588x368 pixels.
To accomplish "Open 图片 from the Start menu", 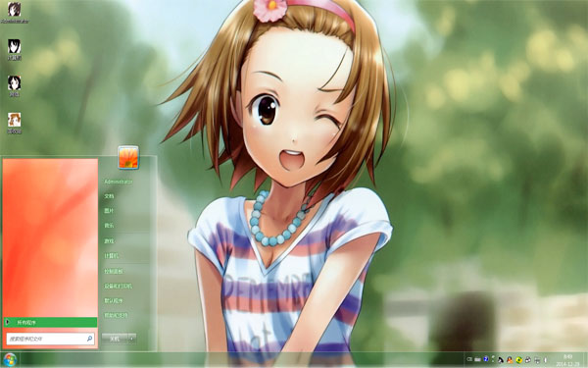I will 109,211.
